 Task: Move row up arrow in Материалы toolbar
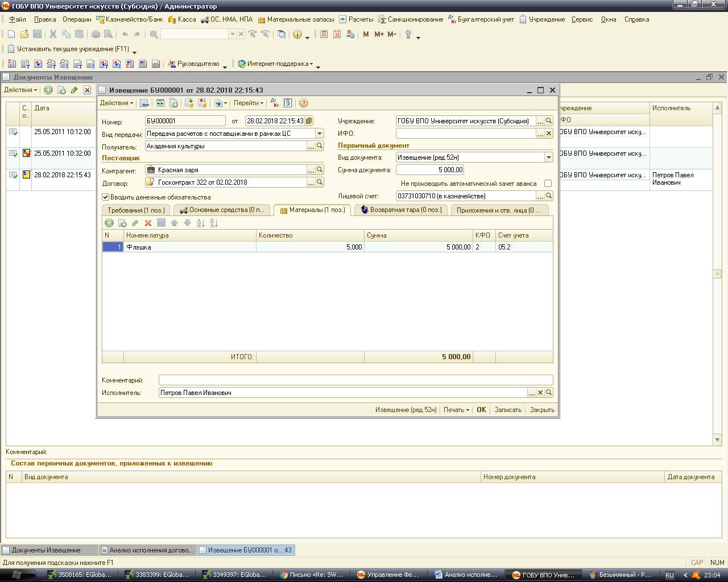pos(175,223)
